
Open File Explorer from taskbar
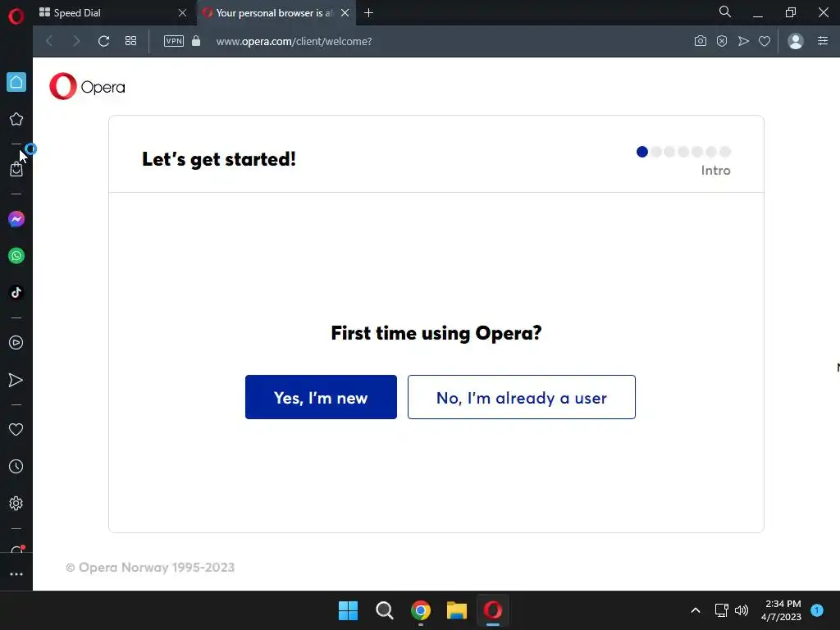(x=457, y=610)
